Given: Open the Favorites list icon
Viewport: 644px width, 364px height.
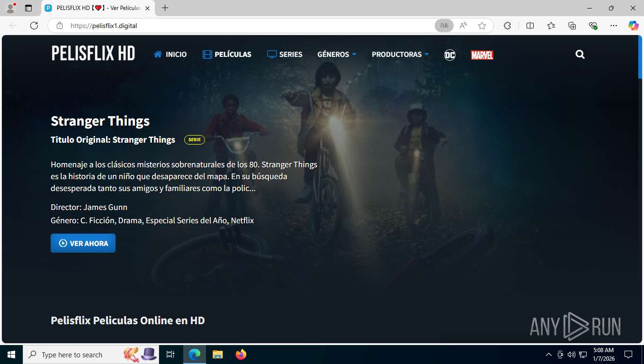Looking at the screenshot, I should (551, 26).
